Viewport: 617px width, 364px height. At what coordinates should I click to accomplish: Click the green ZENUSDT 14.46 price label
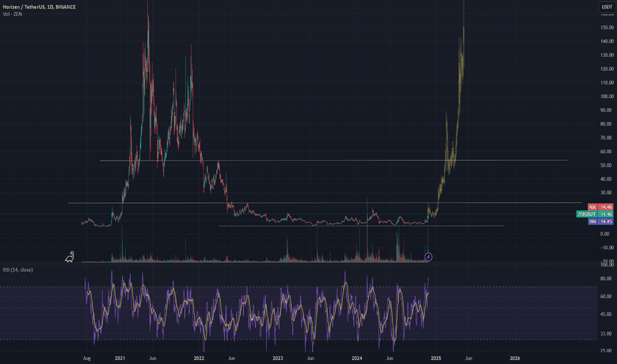594,214
